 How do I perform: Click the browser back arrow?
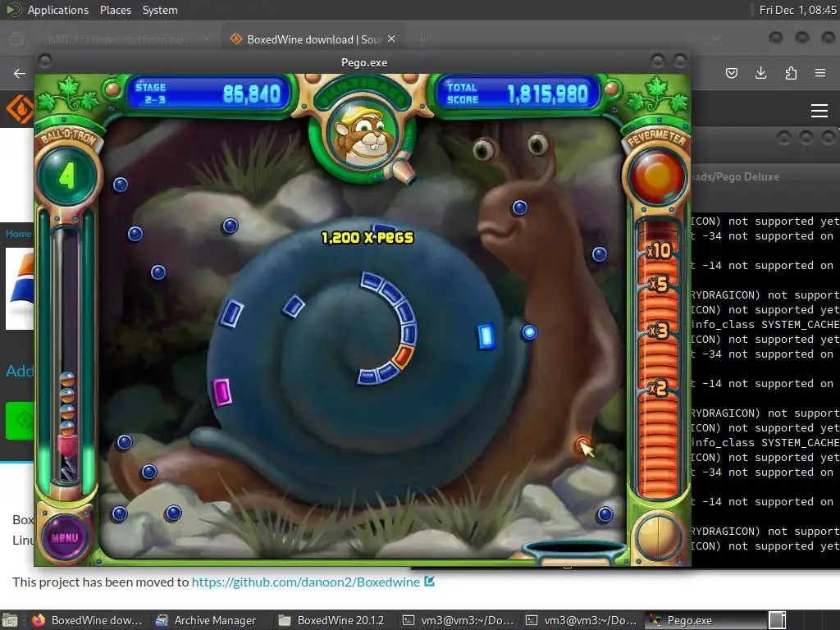click(x=20, y=73)
